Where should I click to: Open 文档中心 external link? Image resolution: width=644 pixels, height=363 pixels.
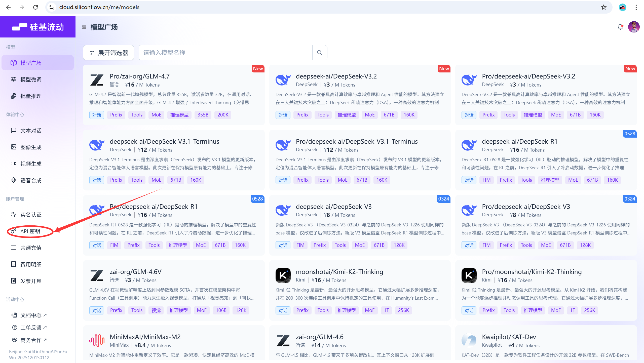tap(31, 315)
